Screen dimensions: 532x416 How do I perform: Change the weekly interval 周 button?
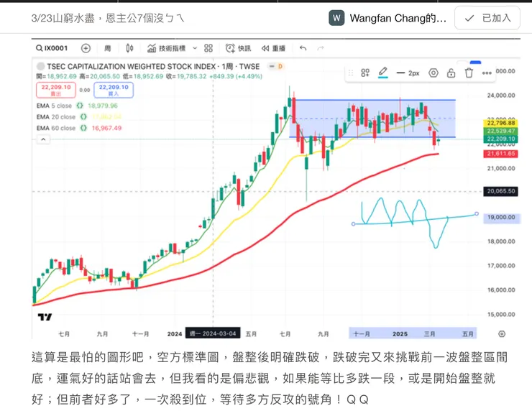click(108, 48)
